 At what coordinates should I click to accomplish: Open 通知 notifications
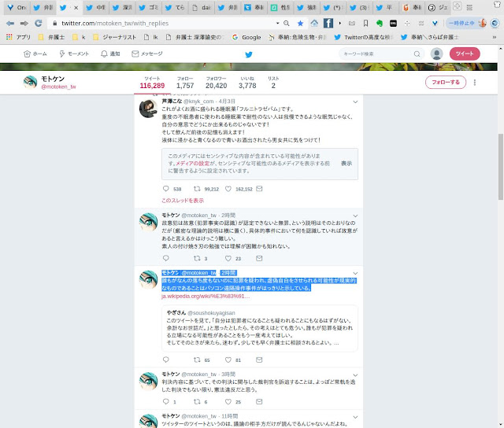[110, 54]
